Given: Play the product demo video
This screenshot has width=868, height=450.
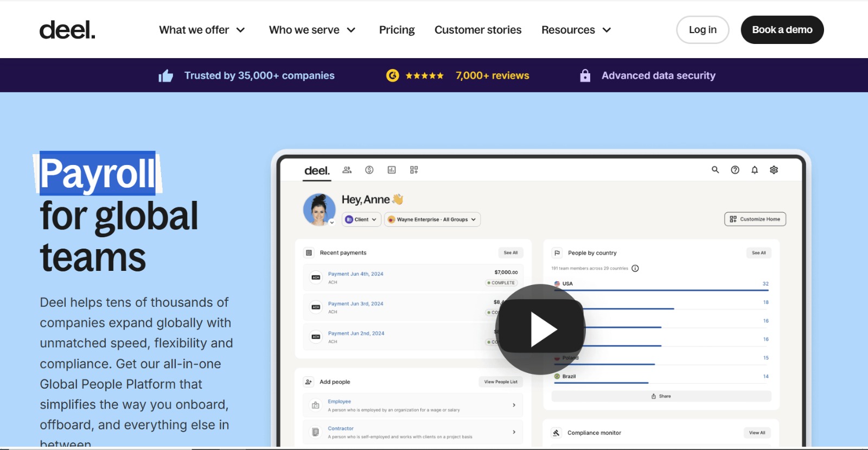Looking at the screenshot, I should coord(541,329).
